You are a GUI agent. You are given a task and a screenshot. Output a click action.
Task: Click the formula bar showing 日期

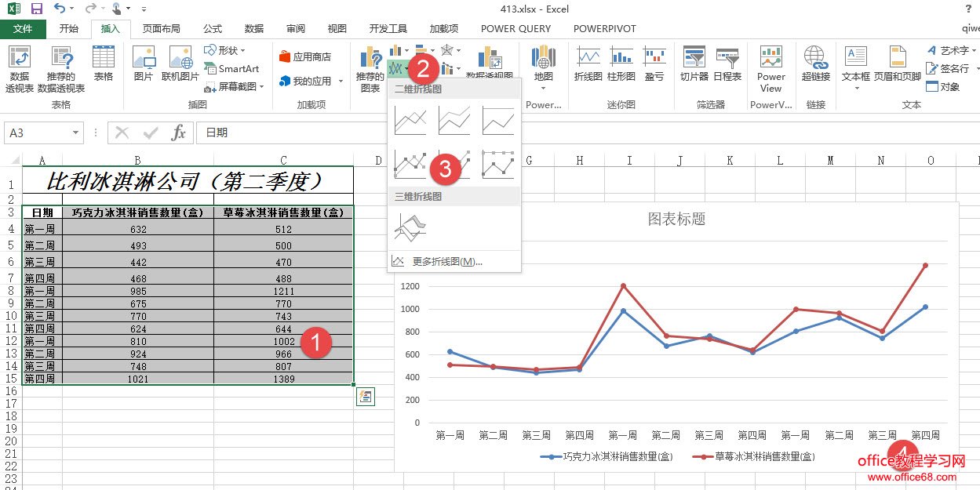point(549,133)
